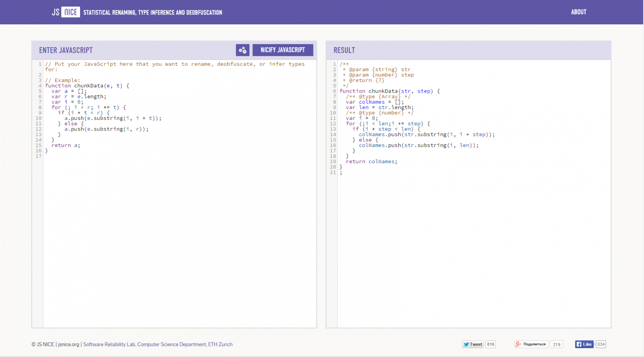
Task: Click the 'var len = str.length;' result line
Action: [x=380, y=107]
